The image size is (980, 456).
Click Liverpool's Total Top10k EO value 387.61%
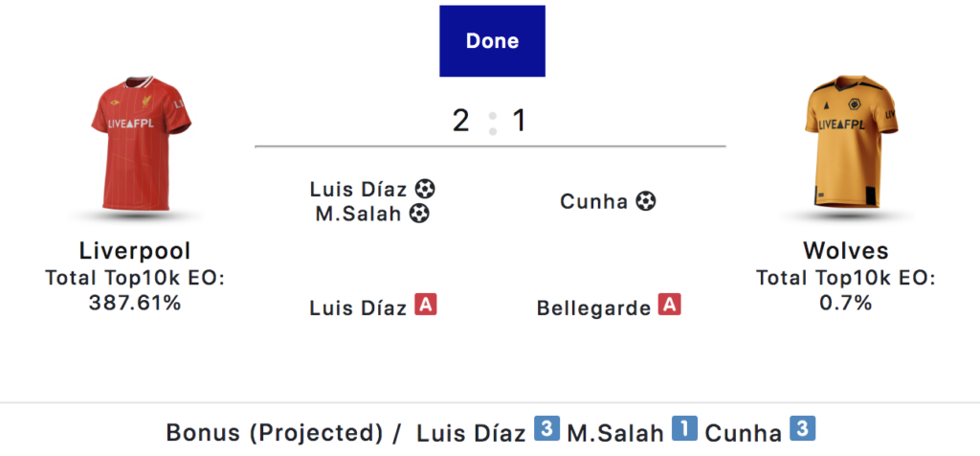pos(135,304)
